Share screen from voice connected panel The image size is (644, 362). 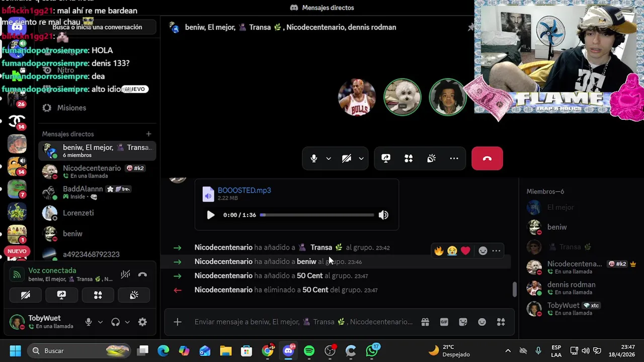point(61,295)
